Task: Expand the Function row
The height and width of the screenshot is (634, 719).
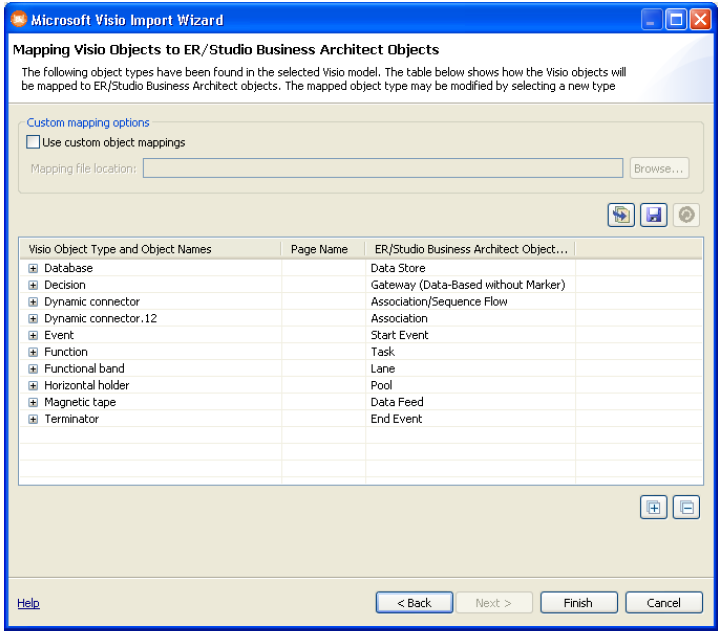Action: coord(33,352)
